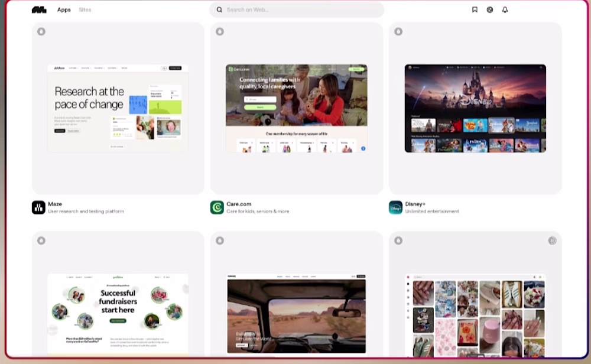This screenshot has width=591, height=364.
Task: Click the magnifier icon in search bar
Action: 219,10
